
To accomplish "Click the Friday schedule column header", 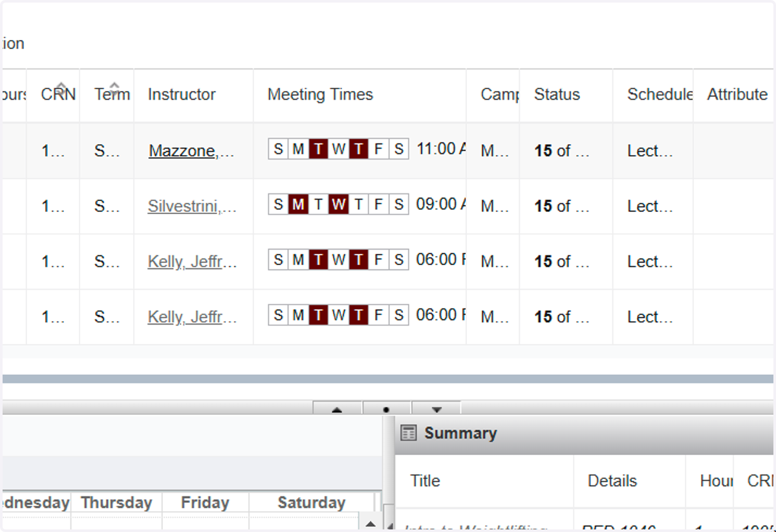I will click(205, 503).
